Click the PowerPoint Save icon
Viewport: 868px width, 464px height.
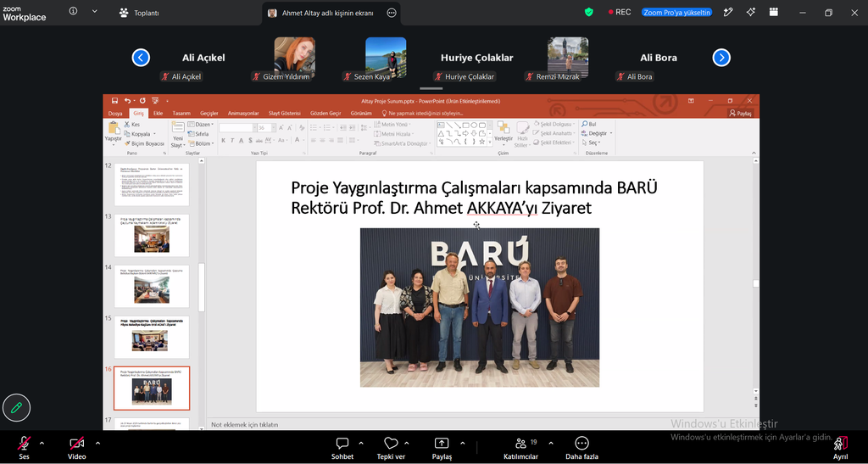[114, 101]
